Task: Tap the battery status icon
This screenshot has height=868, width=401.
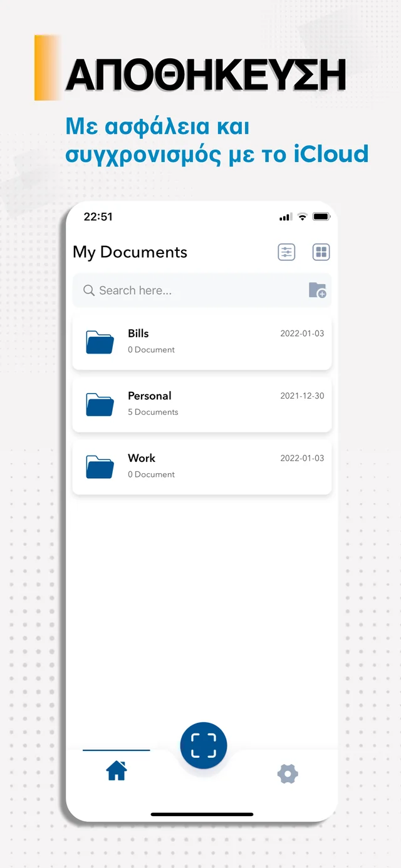Action: coord(321,217)
